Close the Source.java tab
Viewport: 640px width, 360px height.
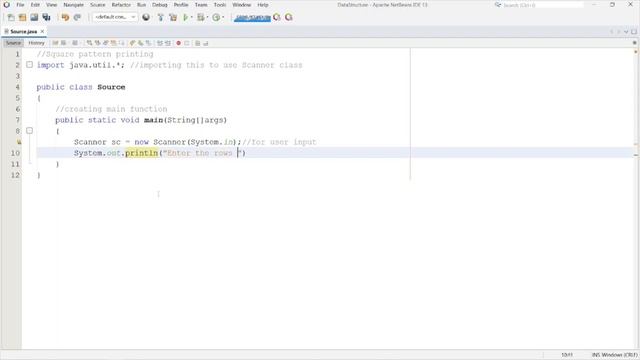click(x=42, y=31)
